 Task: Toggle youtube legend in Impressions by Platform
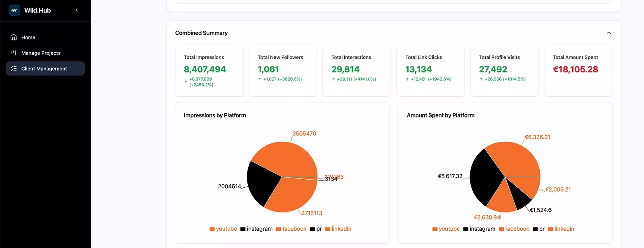[x=223, y=229]
